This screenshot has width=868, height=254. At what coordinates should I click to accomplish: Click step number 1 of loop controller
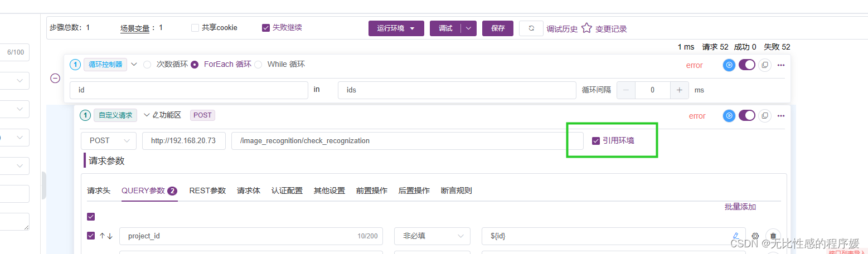(x=75, y=65)
